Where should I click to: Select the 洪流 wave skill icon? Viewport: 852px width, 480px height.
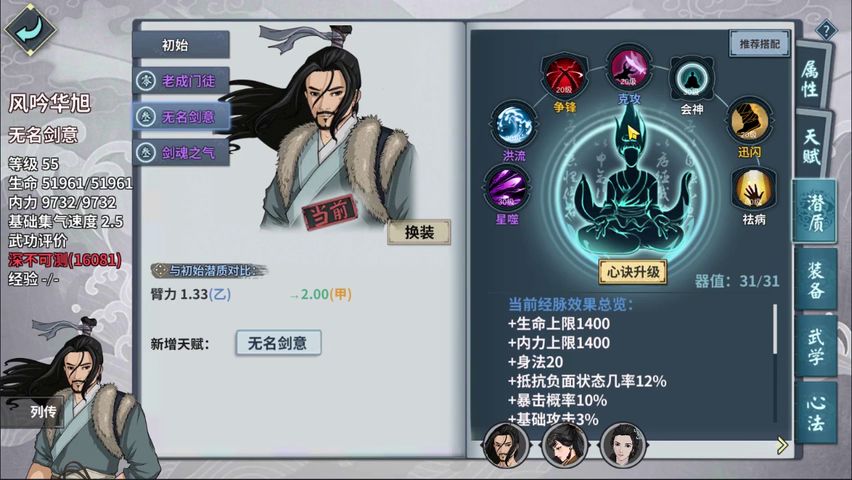coord(513,123)
